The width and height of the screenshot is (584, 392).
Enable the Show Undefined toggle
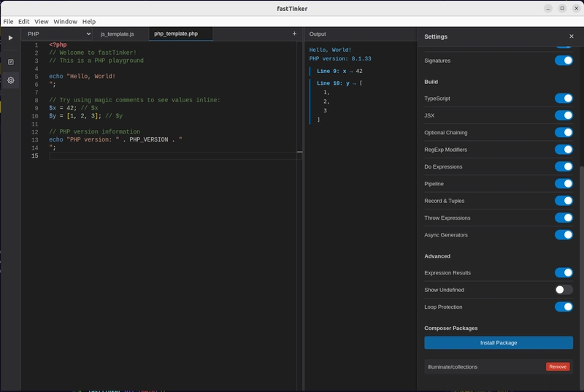pyautogui.click(x=563, y=290)
